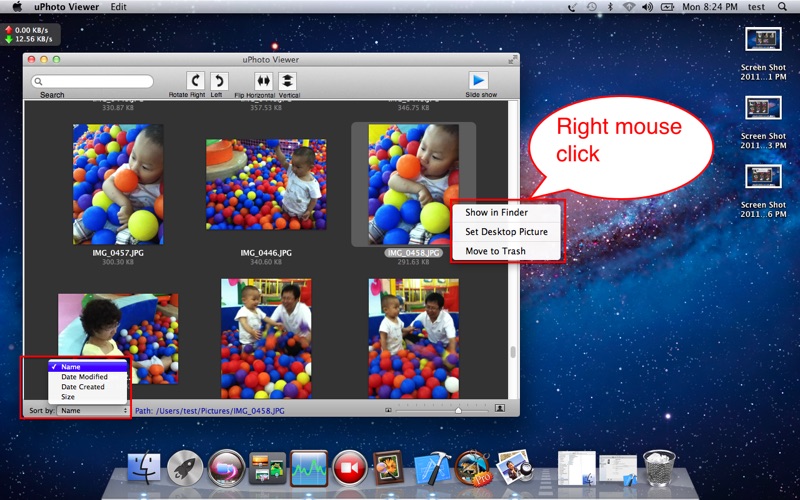Click the battery status icon in the menu bar
This screenshot has height=500, width=800.
pyautogui.click(x=667, y=7)
